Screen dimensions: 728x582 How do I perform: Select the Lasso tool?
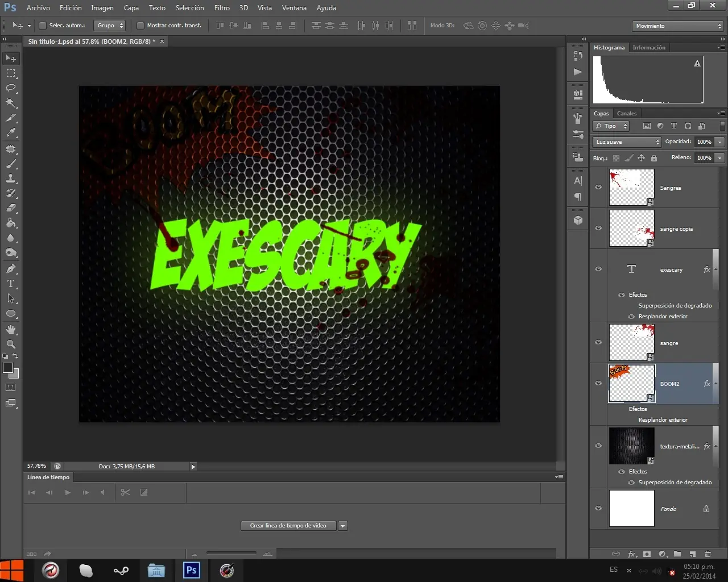[x=11, y=88]
